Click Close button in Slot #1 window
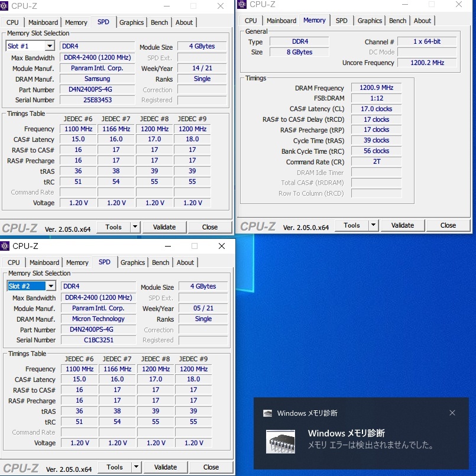 210,227
